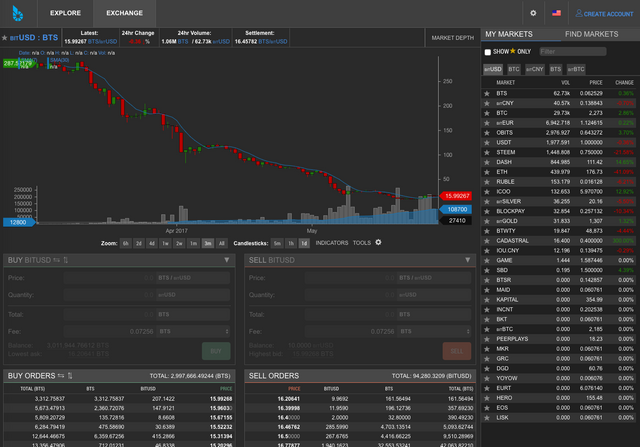
Task: Star the OBITS market row
Action: pyautogui.click(x=487, y=133)
